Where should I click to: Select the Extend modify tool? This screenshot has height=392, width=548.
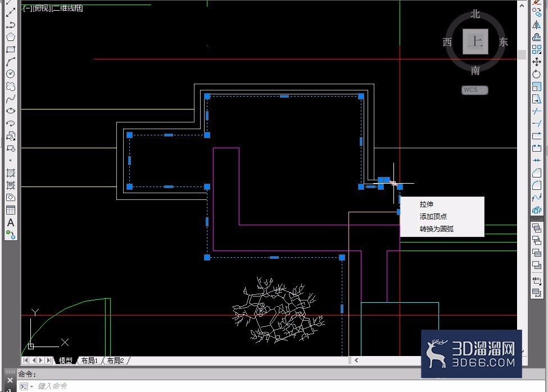tap(536, 123)
